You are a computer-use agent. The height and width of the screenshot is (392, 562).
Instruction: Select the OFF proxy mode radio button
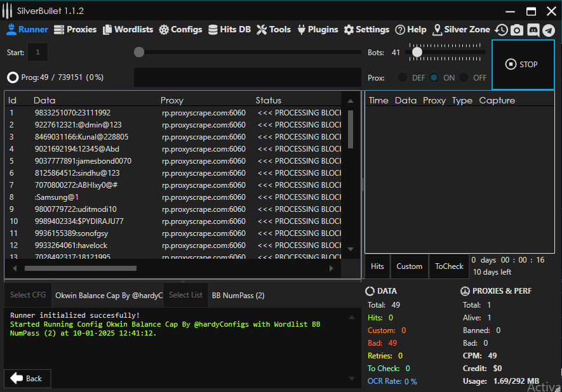coord(464,77)
